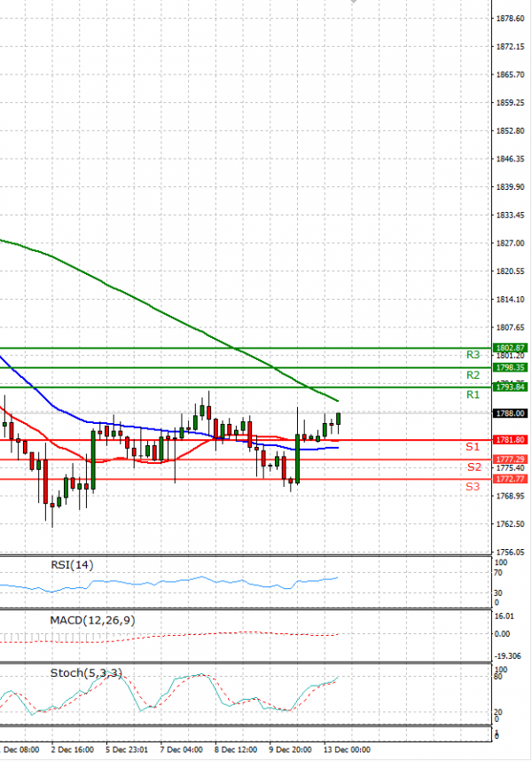Click the 1814.10 price axis value
Screen dimensions: 532x761
[x=510, y=299]
